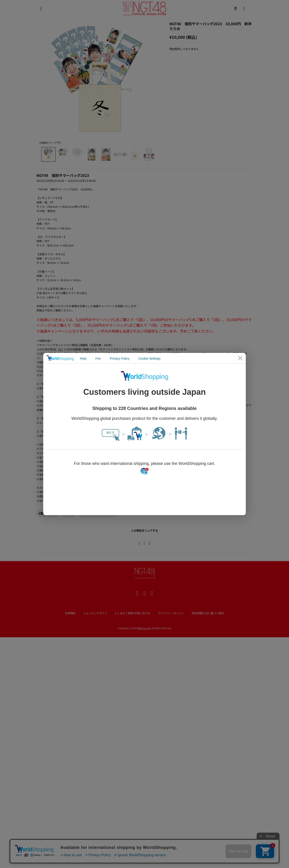This screenshot has height=868, width=289.
Task: Click ※画像はイメージです caption
Action: pyautogui.click(x=50, y=143)
